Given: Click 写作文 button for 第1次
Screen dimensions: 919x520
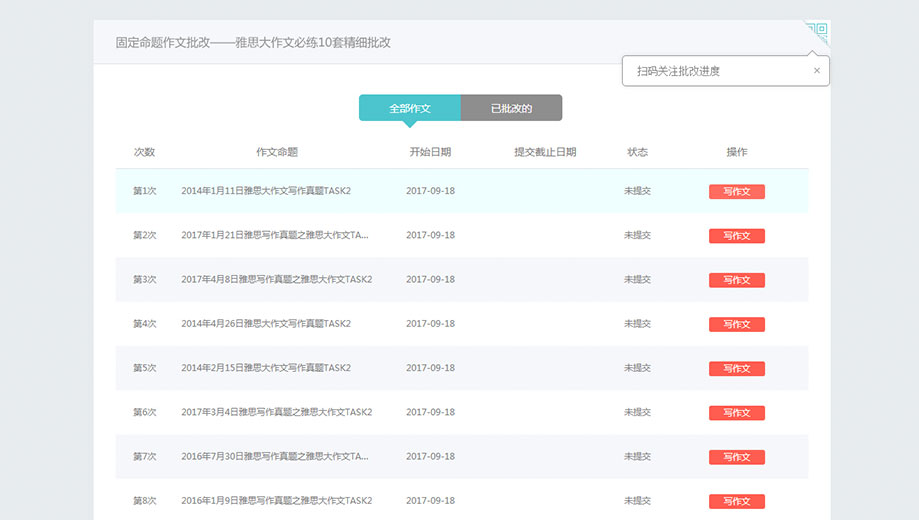Looking at the screenshot, I should 736,192.
